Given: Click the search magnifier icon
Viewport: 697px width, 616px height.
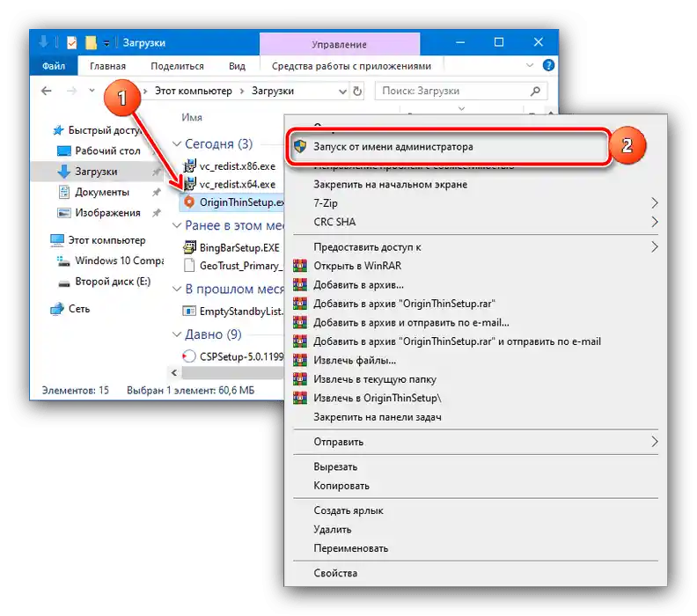Looking at the screenshot, I should coord(535,92).
